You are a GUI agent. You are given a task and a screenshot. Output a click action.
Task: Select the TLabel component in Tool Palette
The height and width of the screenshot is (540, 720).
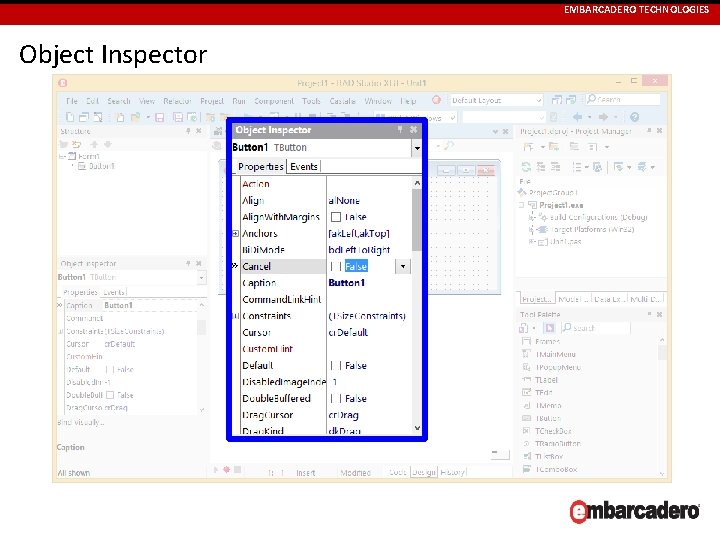546,380
